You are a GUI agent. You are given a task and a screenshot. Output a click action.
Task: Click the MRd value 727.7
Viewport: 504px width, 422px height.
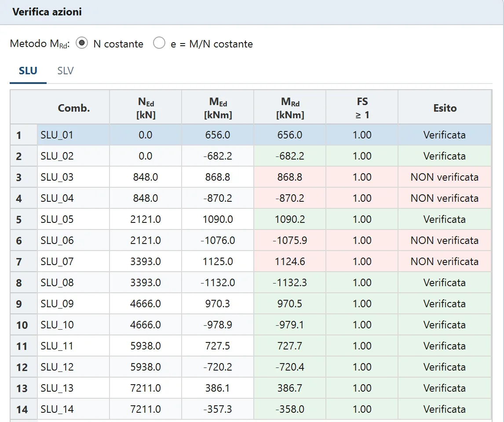pyautogui.click(x=290, y=346)
